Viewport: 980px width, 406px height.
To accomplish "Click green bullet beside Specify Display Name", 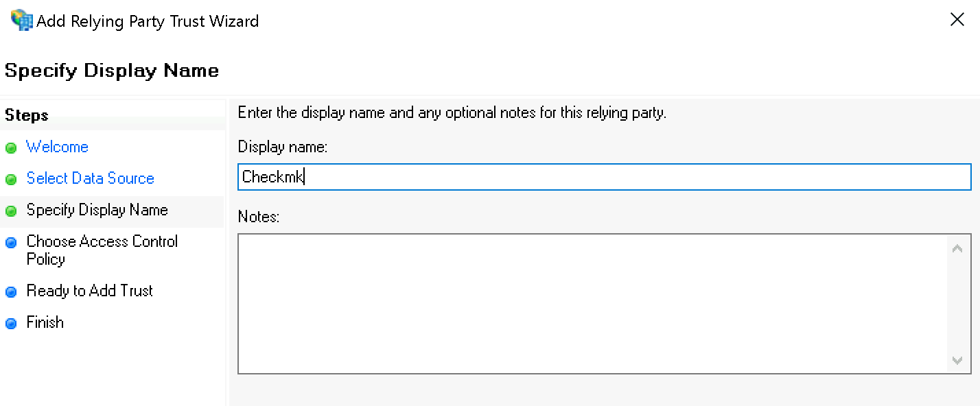I will (11, 211).
